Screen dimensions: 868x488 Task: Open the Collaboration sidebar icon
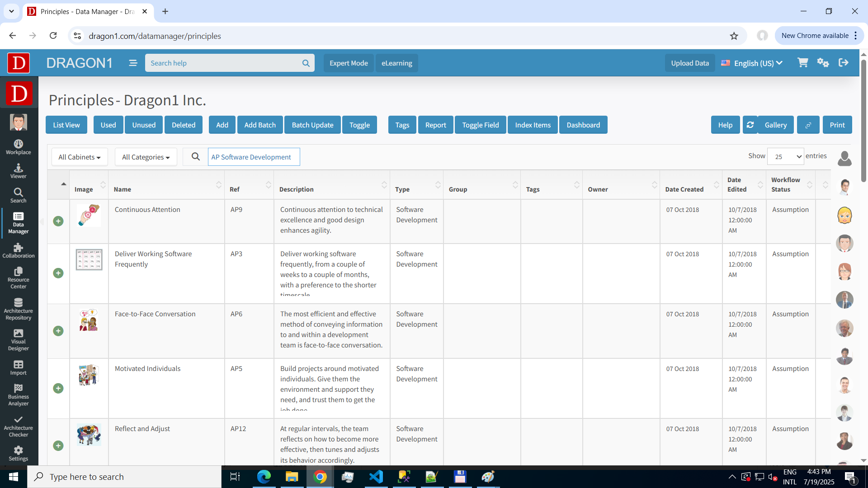pos(18,250)
